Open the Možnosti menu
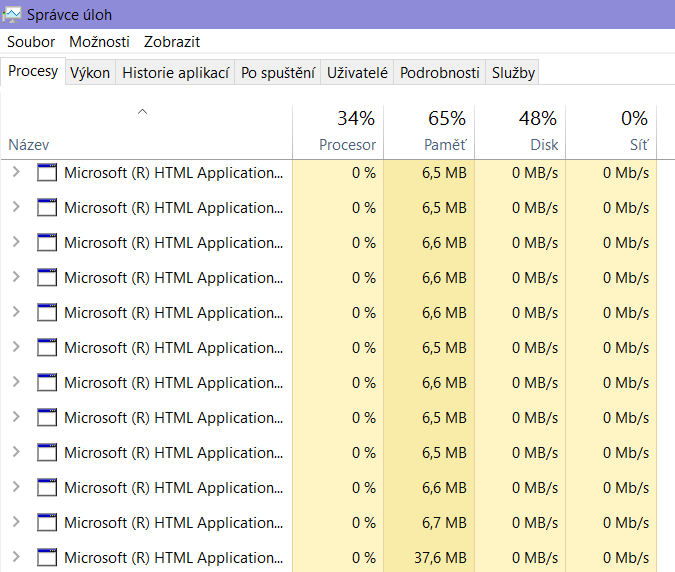 pyautogui.click(x=99, y=42)
